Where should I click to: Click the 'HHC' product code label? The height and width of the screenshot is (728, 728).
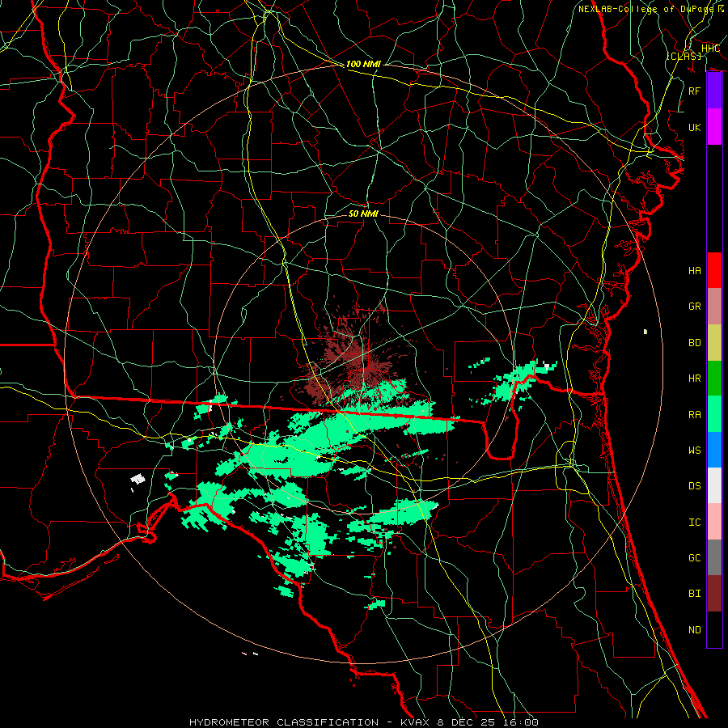point(710,49)
